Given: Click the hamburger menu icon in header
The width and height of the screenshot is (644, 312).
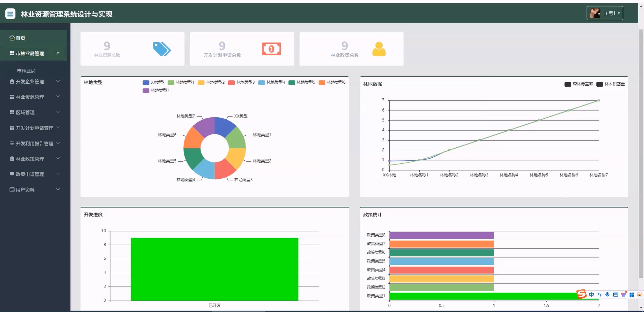Looking at the screenshot, I should click(10, 14).
